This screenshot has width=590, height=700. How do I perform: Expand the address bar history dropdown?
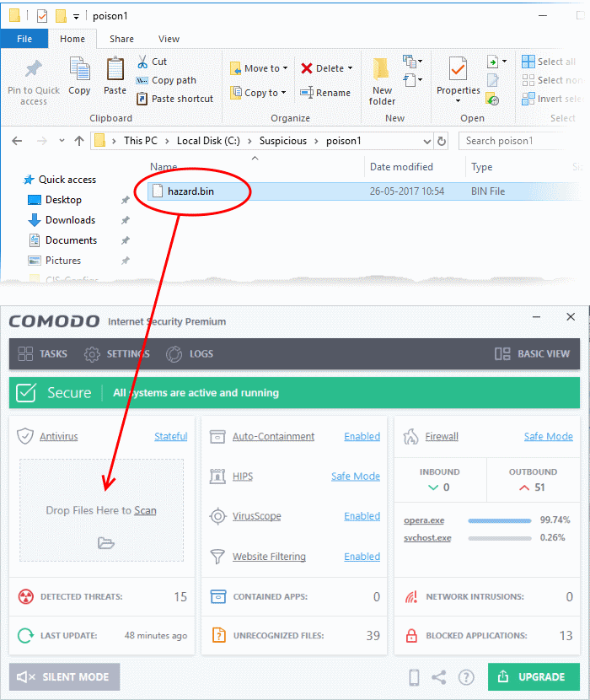point(427,142)
